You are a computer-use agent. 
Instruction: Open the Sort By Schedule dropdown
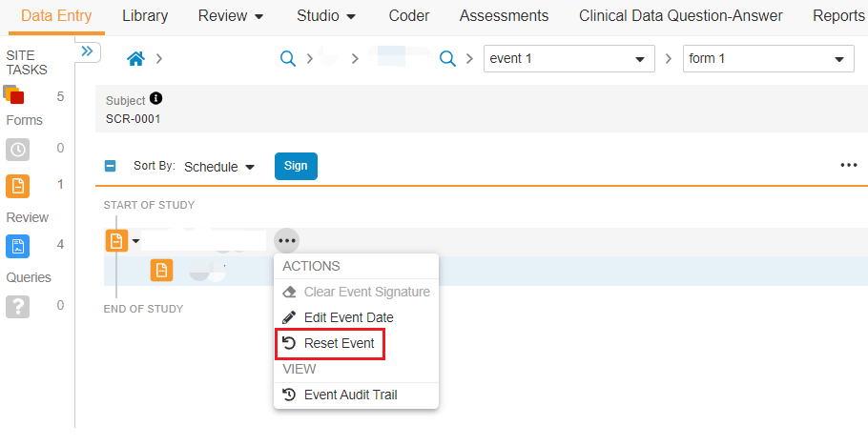click(219, 167)
